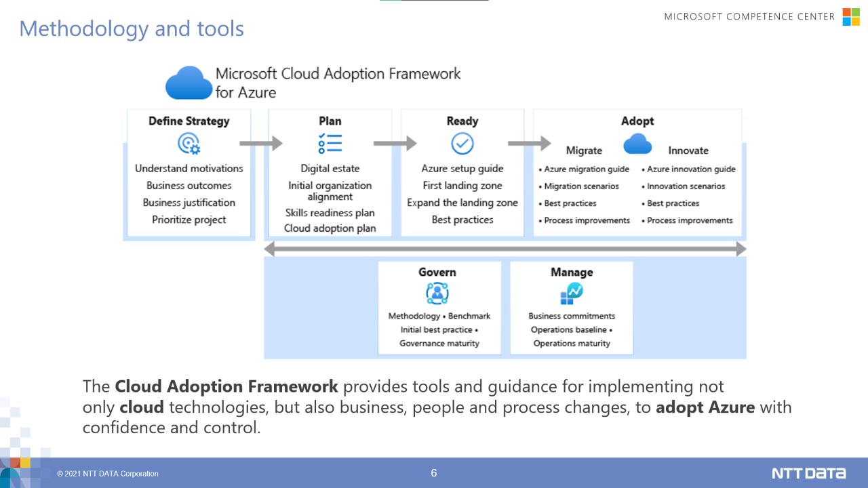Click the NTT DATA logo in footer
Screen dimensions: 868x488
coord(808,473)
